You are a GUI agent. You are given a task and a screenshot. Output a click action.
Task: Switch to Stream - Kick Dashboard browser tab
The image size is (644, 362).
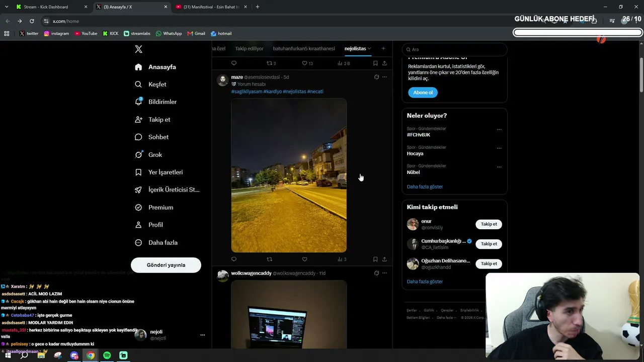[x=50, y=7]
